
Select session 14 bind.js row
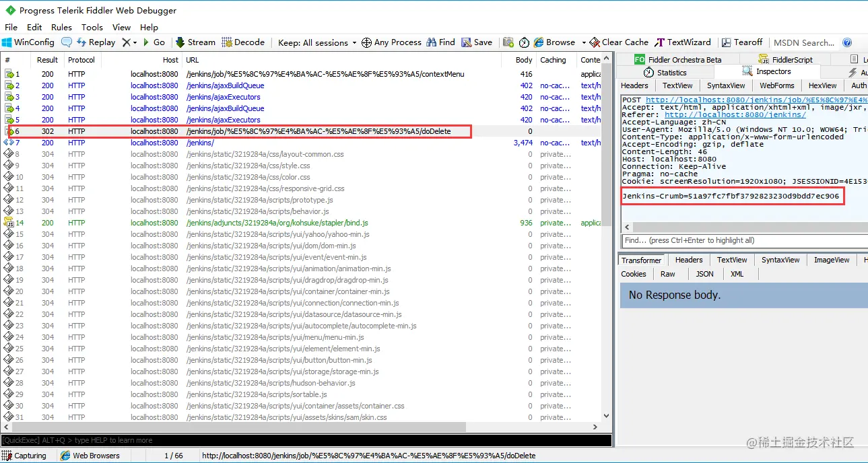[300, 223]
